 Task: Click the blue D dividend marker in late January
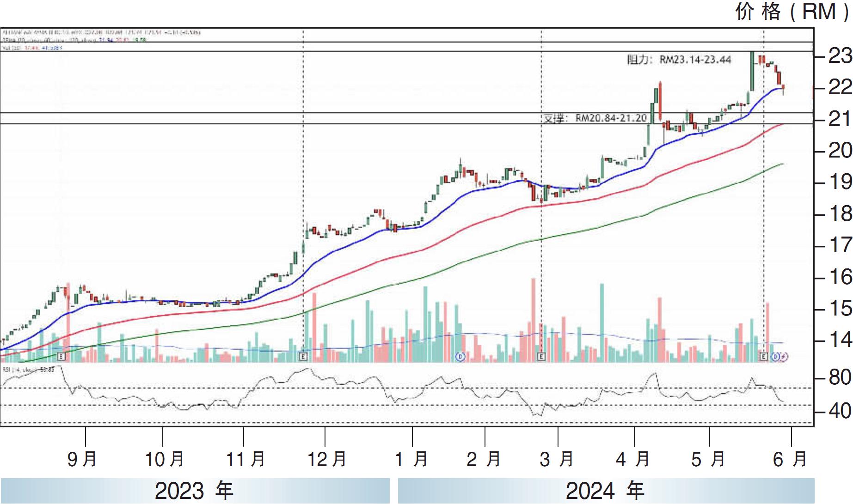tap(460, 356)
